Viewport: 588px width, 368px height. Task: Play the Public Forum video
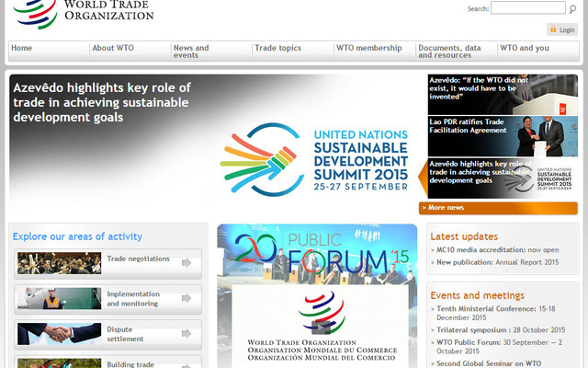point(321,328)
